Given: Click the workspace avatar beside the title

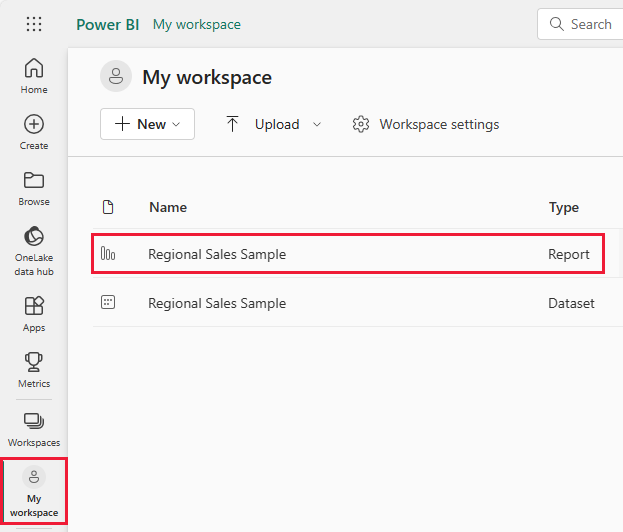Looking at the screenshot, I should click(116, 76).
